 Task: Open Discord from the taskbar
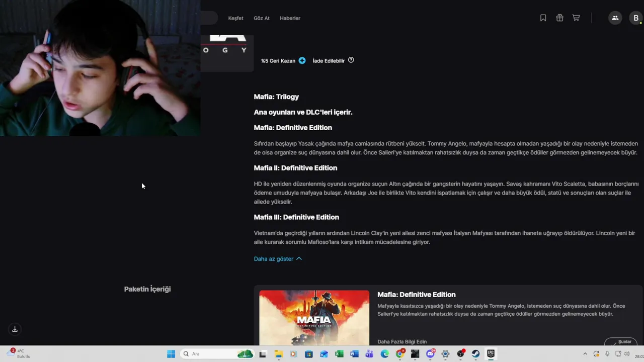click(431, 354)
